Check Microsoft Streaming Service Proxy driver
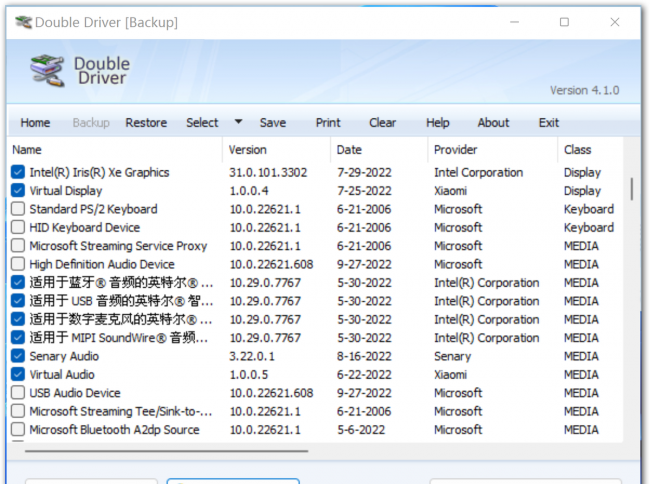Screen dimensions: 650x484 point(18,245)
